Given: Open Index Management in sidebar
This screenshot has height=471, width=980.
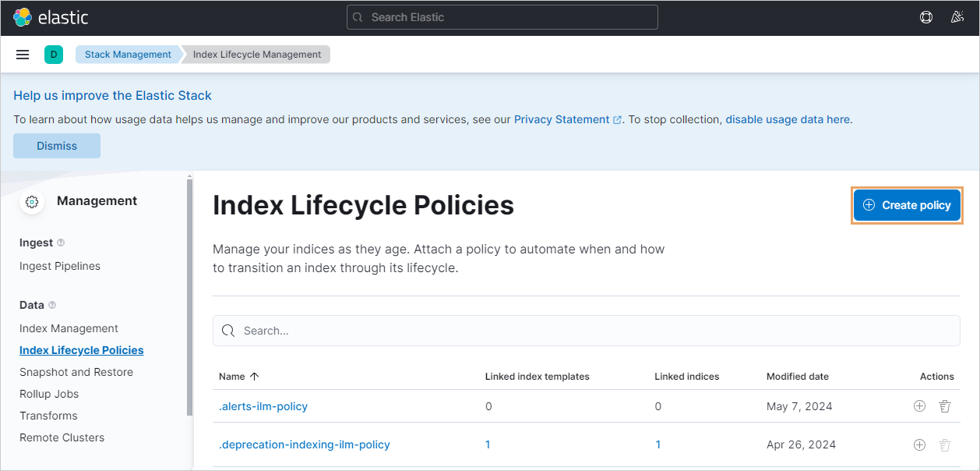Looking at the screenshot, I should point(69,328).
